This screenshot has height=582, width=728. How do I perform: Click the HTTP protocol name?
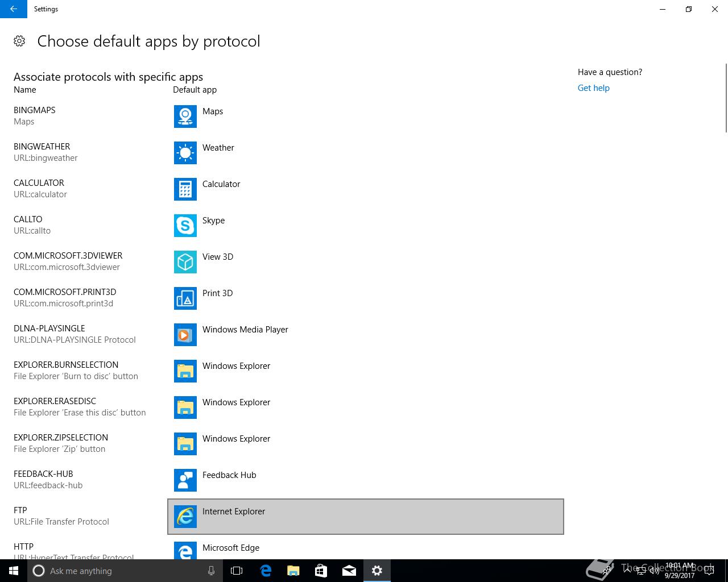23,547
